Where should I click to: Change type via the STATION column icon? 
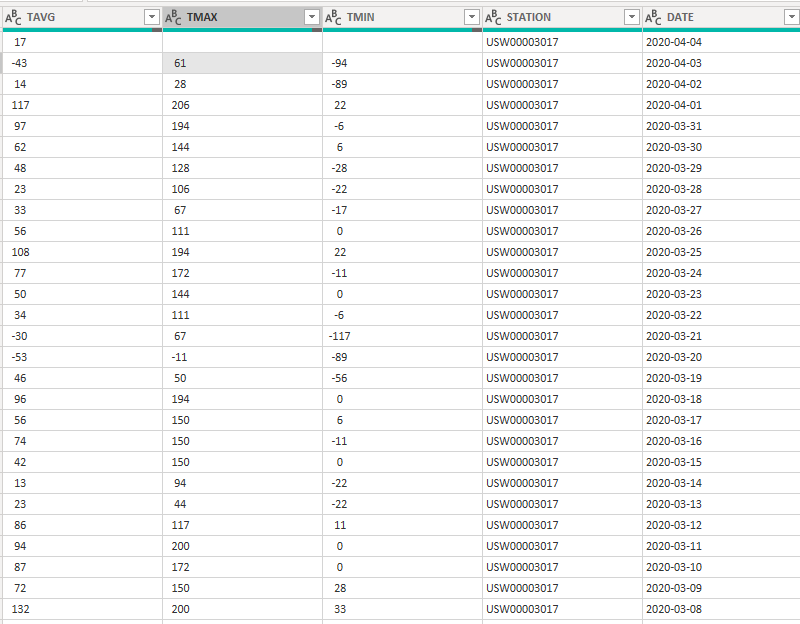point(493,17)
